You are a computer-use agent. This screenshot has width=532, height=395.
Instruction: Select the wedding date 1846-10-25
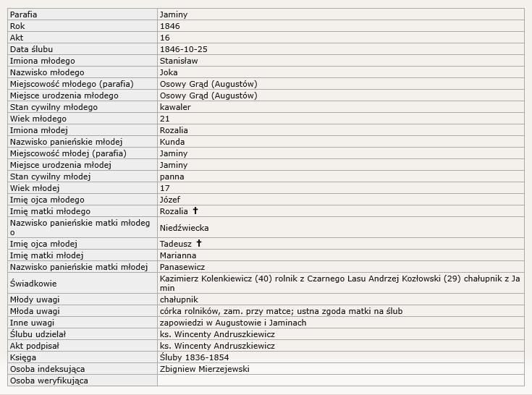[x=184, y=49]
